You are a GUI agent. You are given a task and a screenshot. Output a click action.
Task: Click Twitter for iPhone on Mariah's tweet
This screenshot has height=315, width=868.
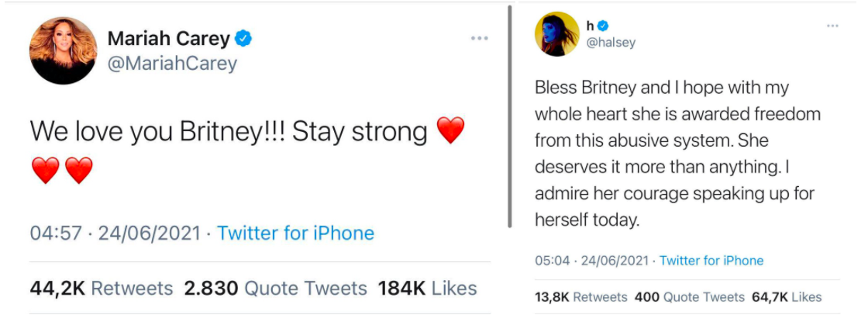tap(295, 233)
